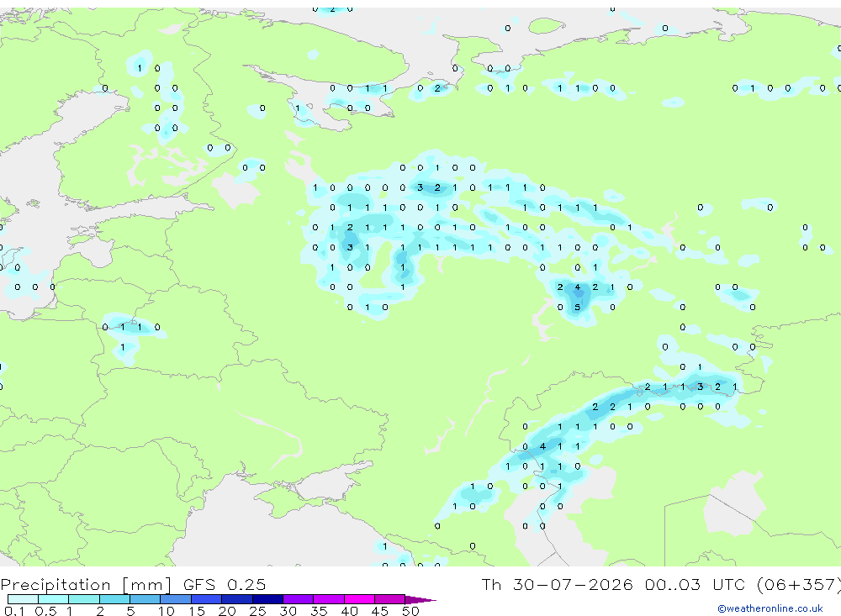Open the weatheronline.co.uk link
Screen dimensions: 841x616
(x=770, y=608)
